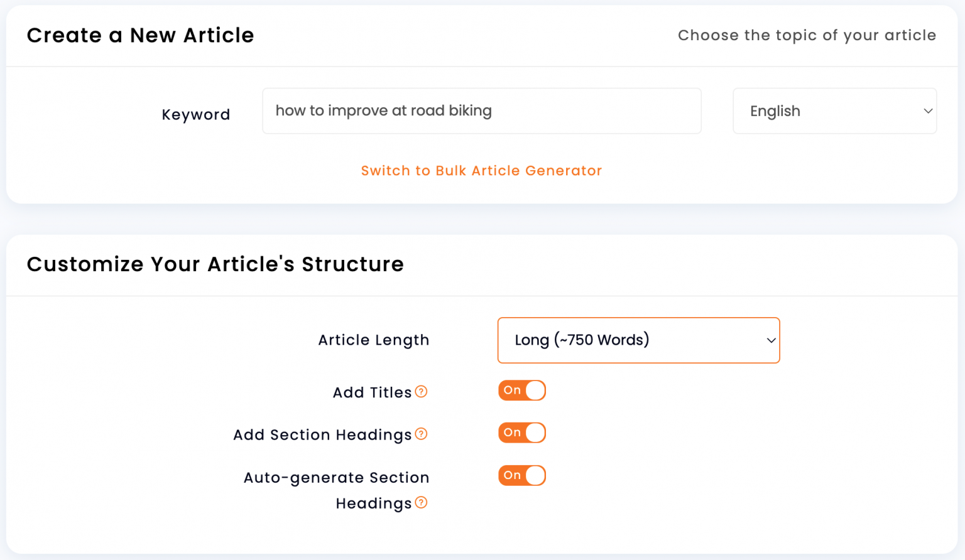Click the Keyword field label
965x560 pixels.
tap(195, 114)
